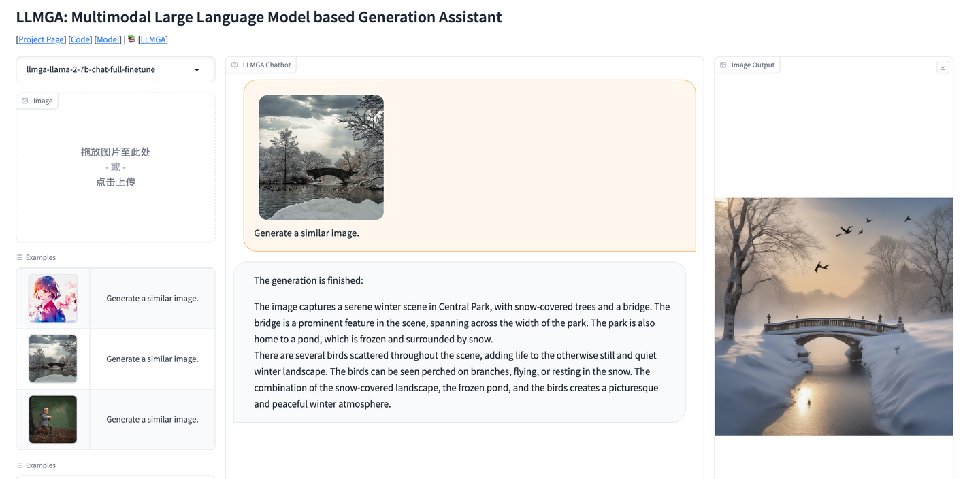This screenshot has height=479, width=980.
Task: Click the picture icon beside the Image label
Action: click(23, 100)
